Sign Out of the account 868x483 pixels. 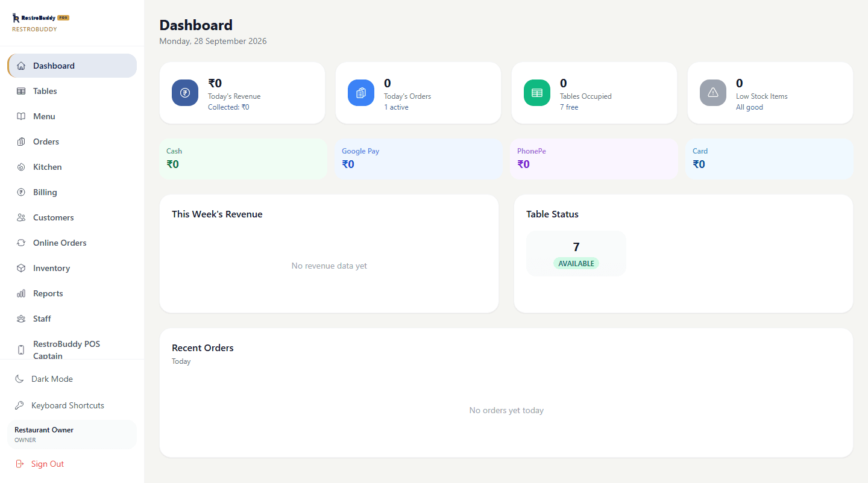tap(72, 464)
